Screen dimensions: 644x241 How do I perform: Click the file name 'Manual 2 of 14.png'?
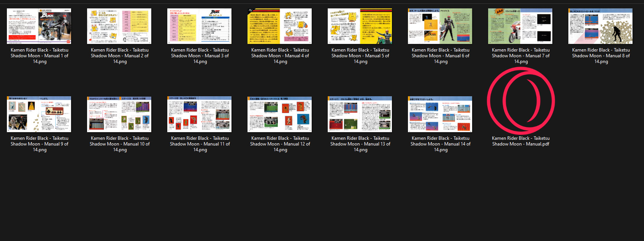pos(120,56)
